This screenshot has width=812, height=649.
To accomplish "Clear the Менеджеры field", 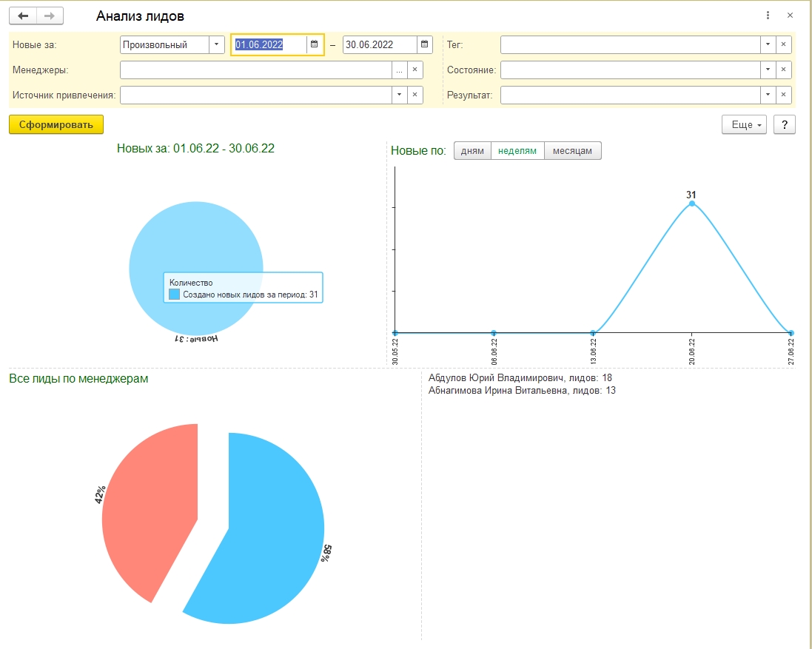I will [x=415, y=70].
